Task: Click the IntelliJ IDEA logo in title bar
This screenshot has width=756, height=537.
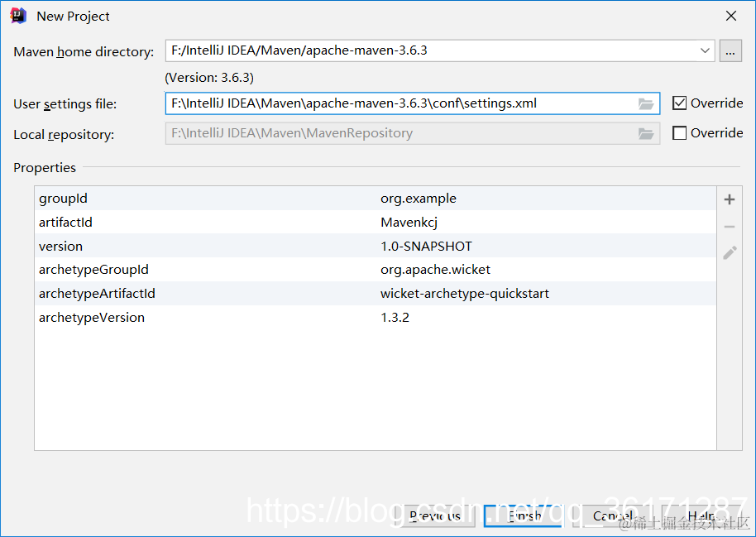Action: point(18,16)
